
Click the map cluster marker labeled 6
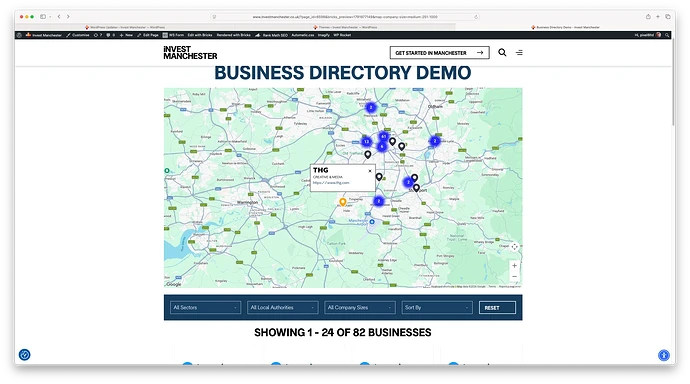(x=382, y=146)
